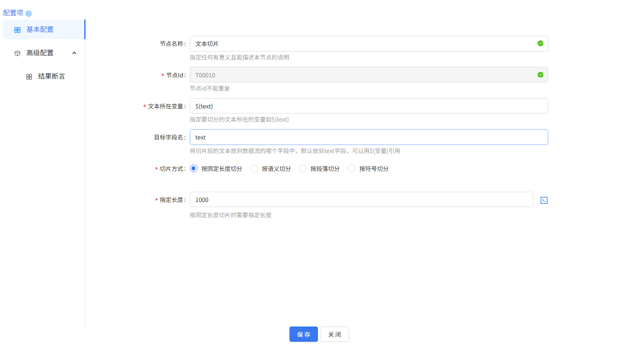Select 按符号切分 radio option
The height and width of the screenshot is (352, 644).
(x=352, y=168)
